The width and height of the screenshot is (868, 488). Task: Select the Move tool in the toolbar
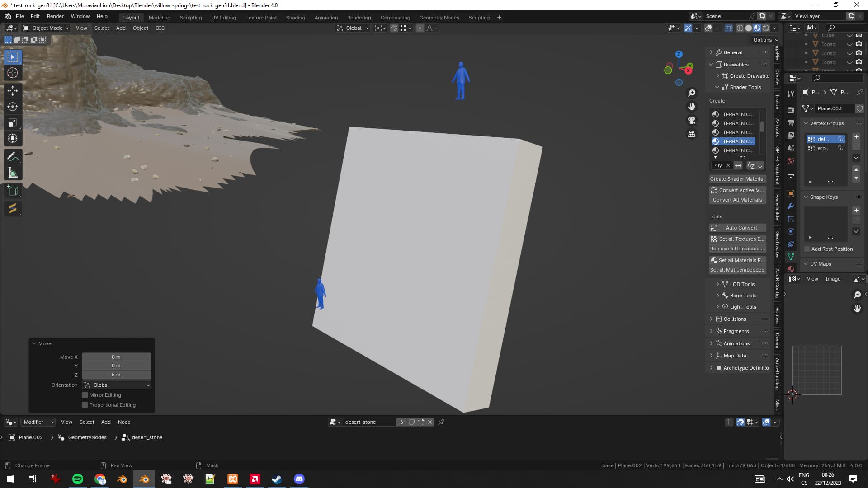coord(13,90)
